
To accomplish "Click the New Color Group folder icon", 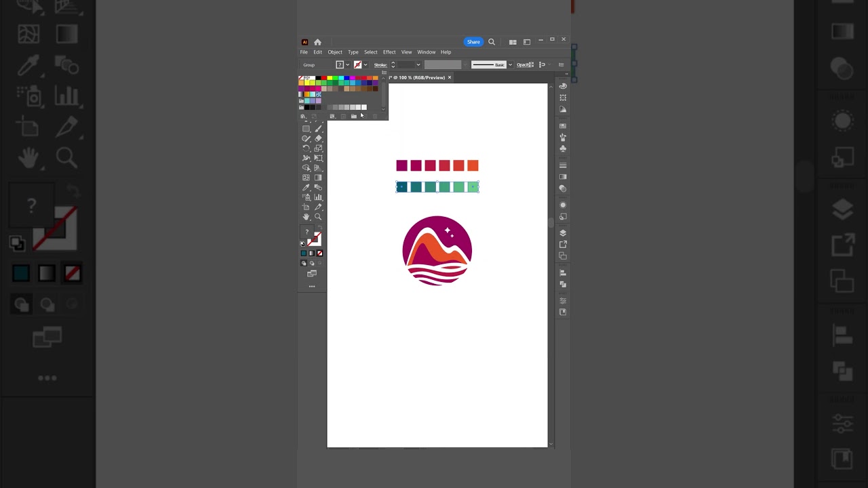I will point(354,116).
